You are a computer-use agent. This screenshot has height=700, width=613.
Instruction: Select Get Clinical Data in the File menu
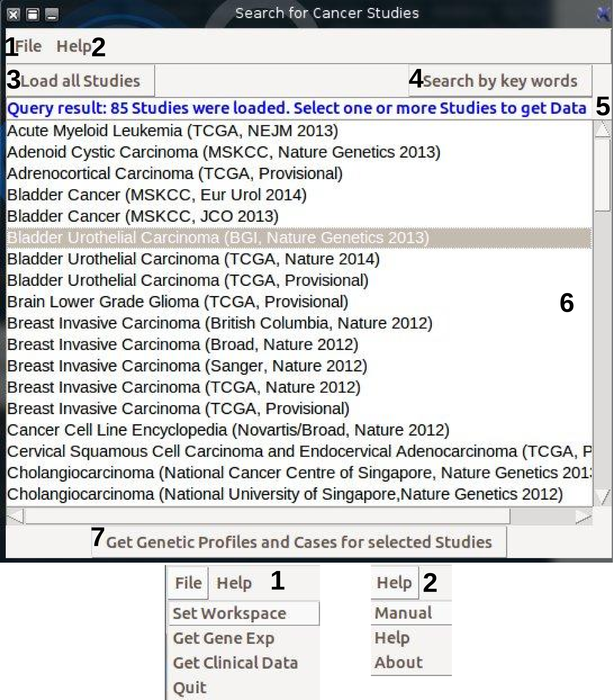point(235,663)
